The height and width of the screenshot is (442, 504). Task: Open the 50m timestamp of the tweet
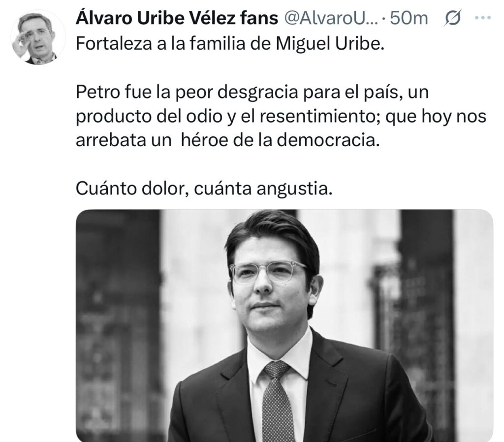click(409, 19)
